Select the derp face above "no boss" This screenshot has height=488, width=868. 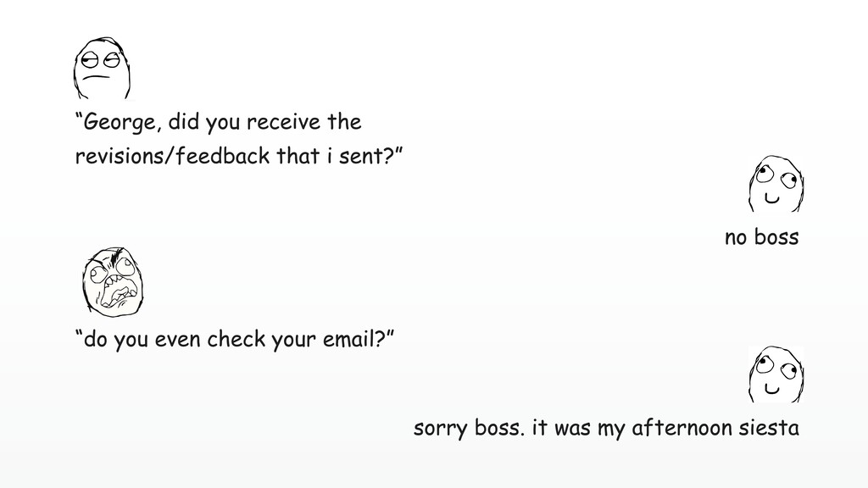776,183
